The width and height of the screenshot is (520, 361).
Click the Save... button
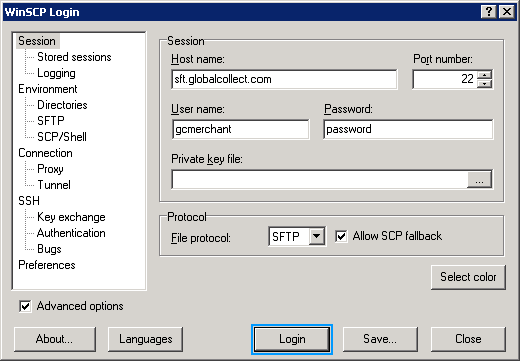pos(380,339)
